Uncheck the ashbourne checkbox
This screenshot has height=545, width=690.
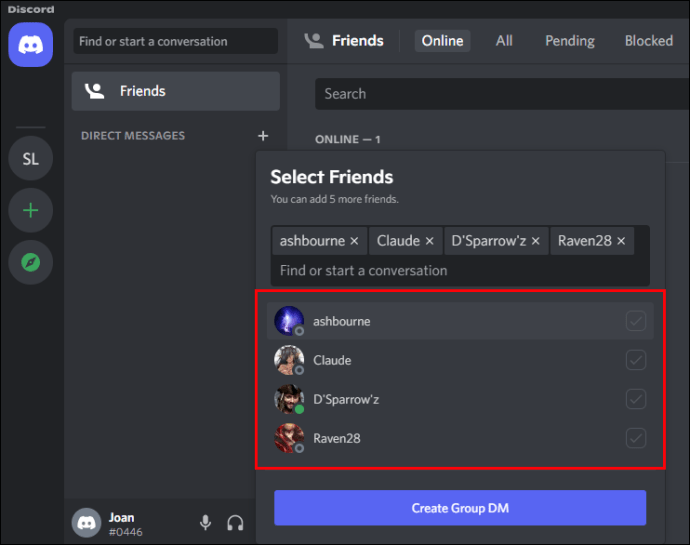pos(635,321)
